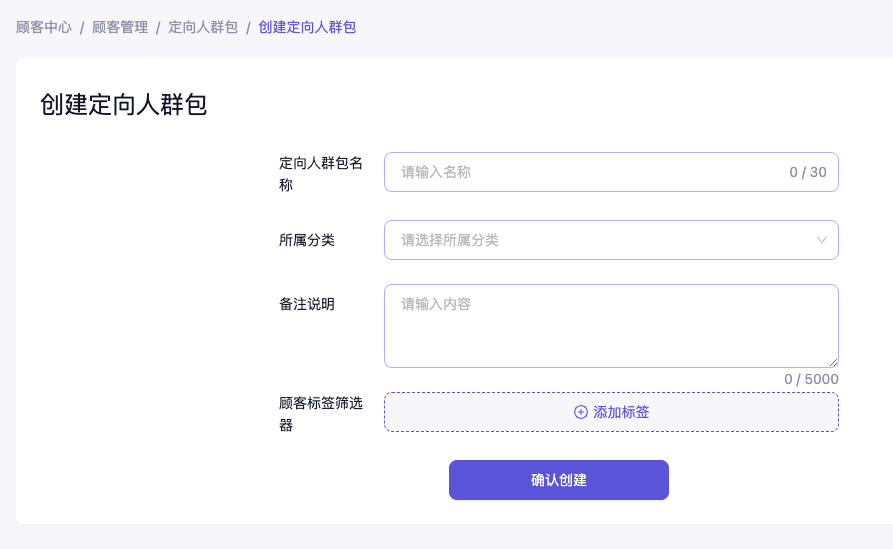Click the plus icon beside 添加标签
Image resolution: width=893 pixels, height=549 pixels.
tap(581, 412)
